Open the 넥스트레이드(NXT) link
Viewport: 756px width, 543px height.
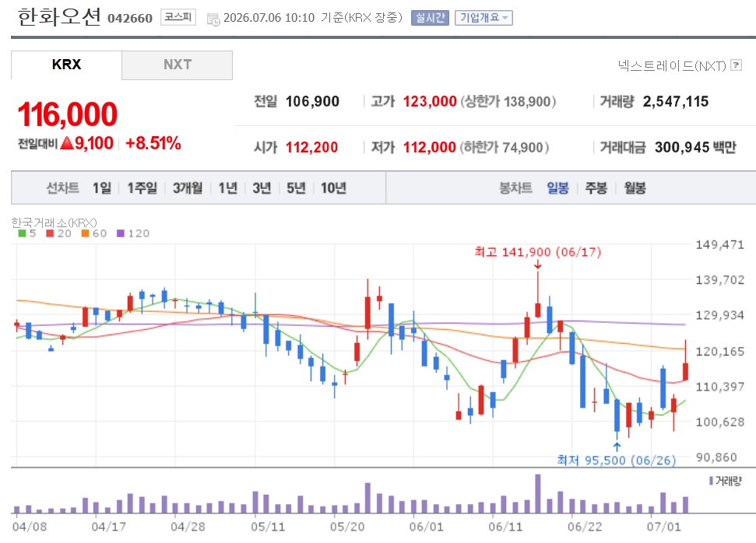[x=672, y=65]
